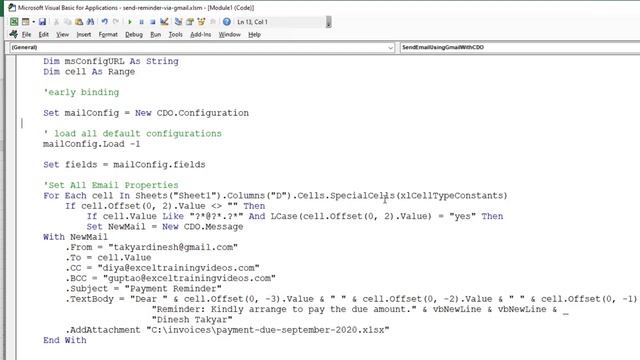Click the .Subject "Payment Reminder" line
Screen dimensions: 640x360
click(143, 289)
